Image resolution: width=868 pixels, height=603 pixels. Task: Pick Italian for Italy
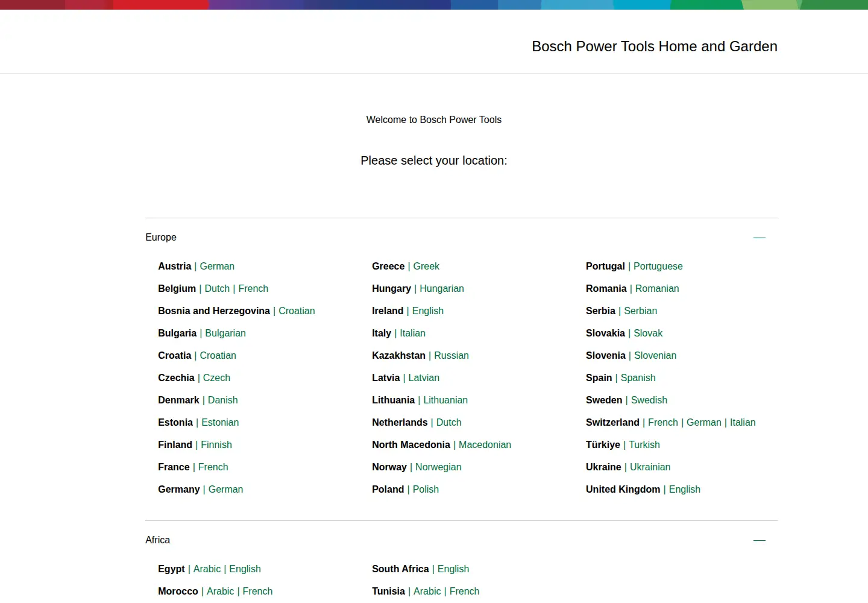point(412,333)
